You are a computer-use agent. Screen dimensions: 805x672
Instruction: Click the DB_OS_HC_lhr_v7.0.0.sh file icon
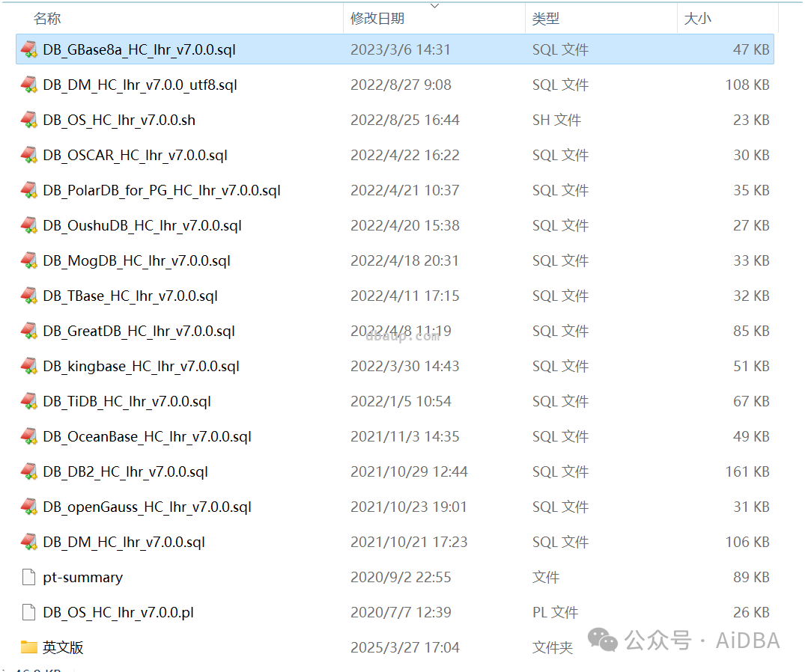point(28,120)
